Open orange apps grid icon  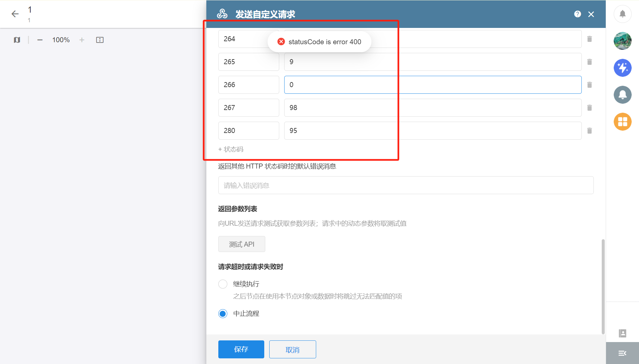click(x=622, y=122)
